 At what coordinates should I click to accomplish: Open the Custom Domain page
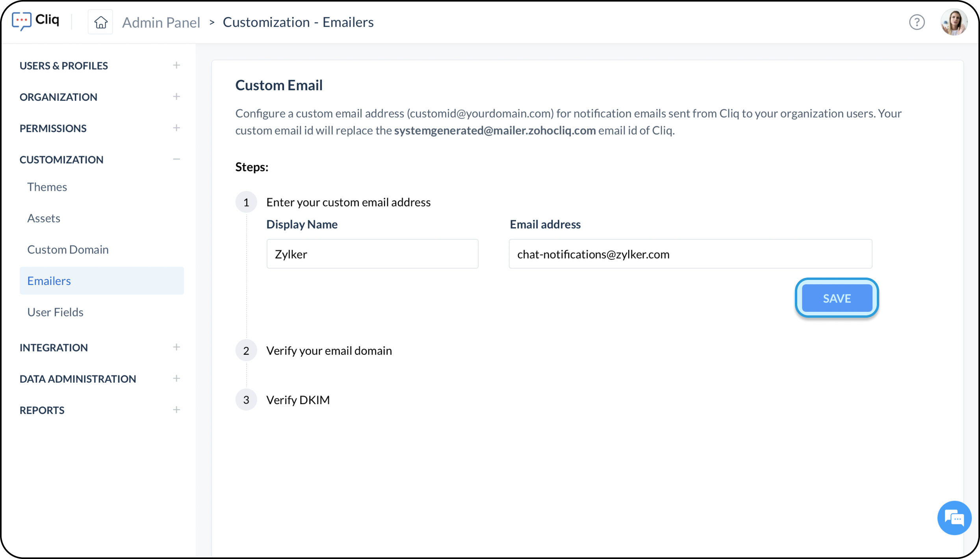(x=68, y=250)
